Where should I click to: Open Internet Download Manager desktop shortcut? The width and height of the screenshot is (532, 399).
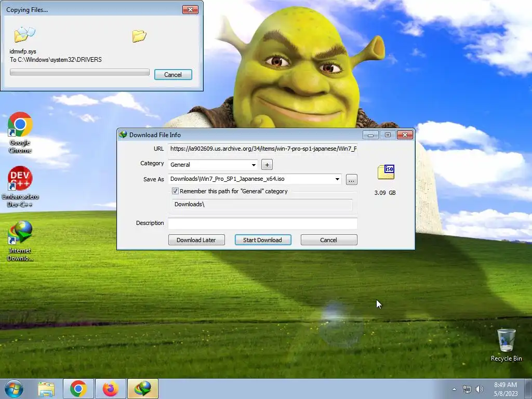(20, 241)
